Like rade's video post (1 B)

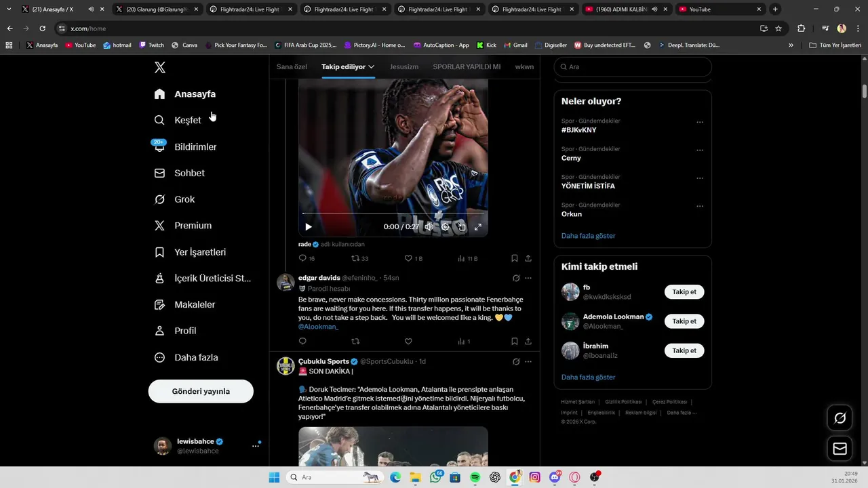click(x=413, y=258)
